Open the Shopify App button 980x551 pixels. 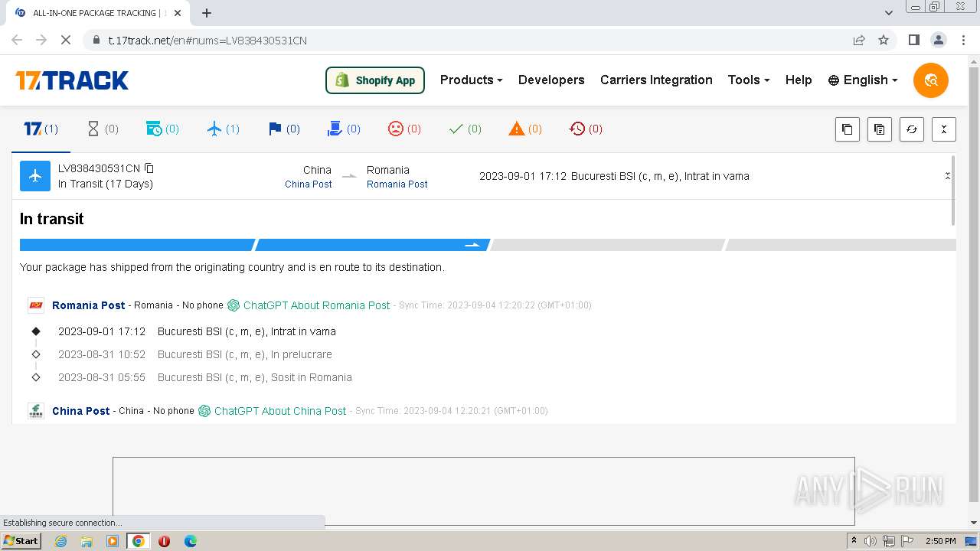pyautogui.click(x=375, y=80)
